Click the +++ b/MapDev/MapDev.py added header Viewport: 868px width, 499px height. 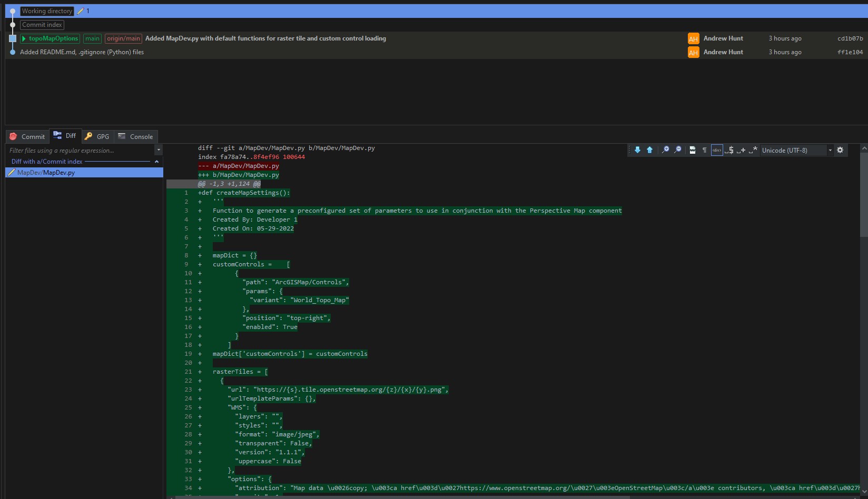coord(239,175)
